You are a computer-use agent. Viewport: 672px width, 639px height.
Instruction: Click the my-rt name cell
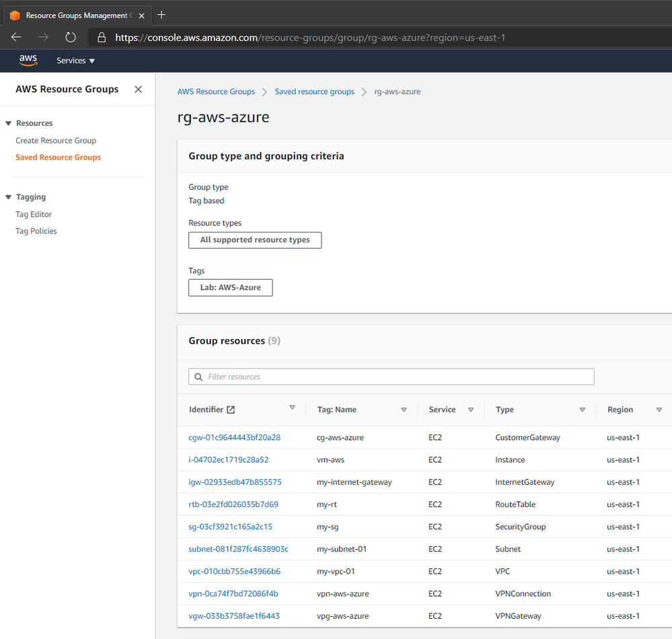[326, 504]
